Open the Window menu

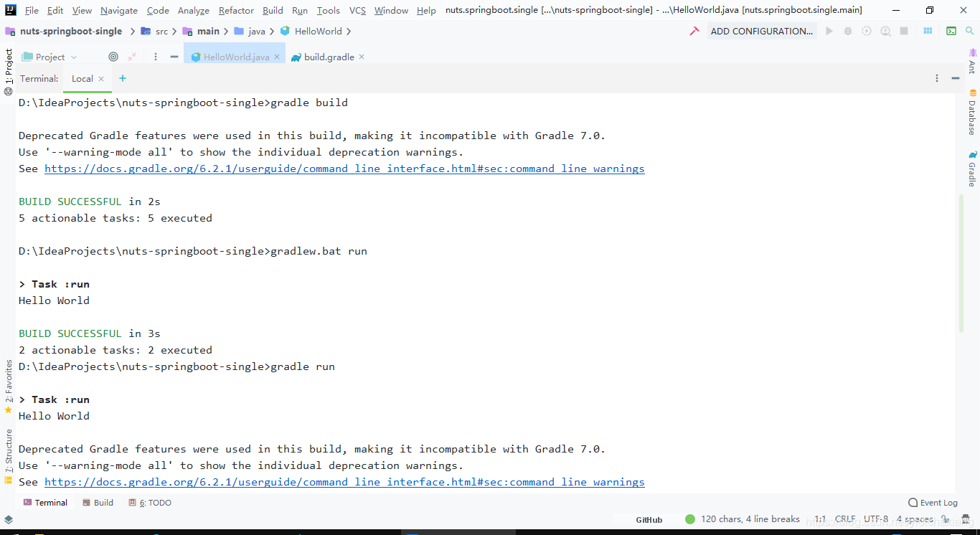click(391, 10)
